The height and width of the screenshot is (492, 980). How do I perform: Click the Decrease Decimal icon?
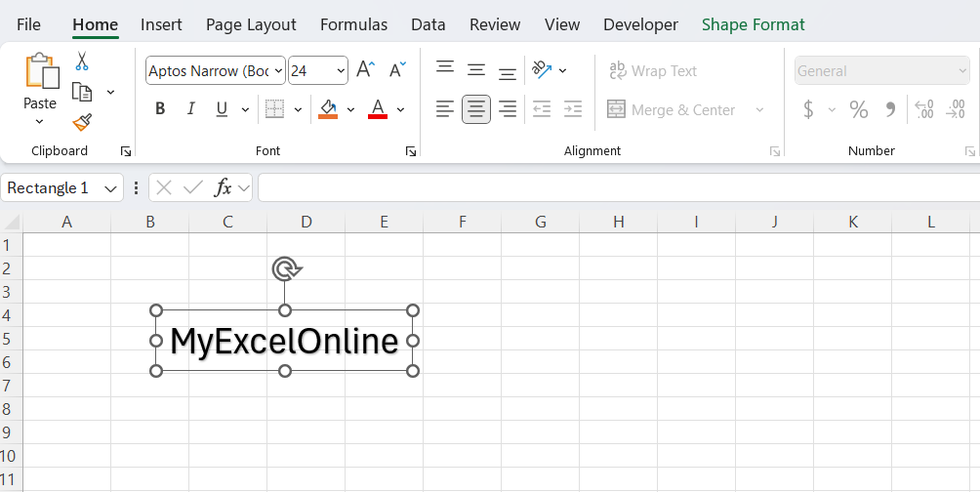(956, 109)
